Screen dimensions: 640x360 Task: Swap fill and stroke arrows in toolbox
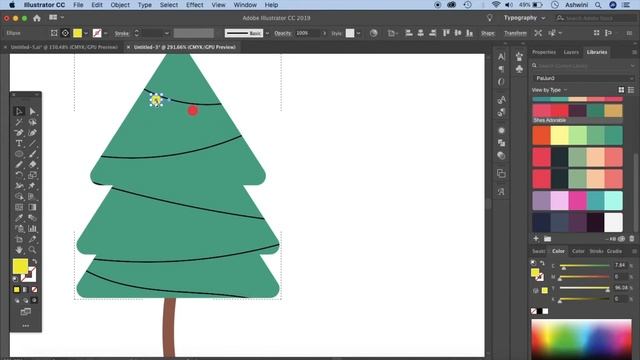pyautogui.click(x=34, y=262)
